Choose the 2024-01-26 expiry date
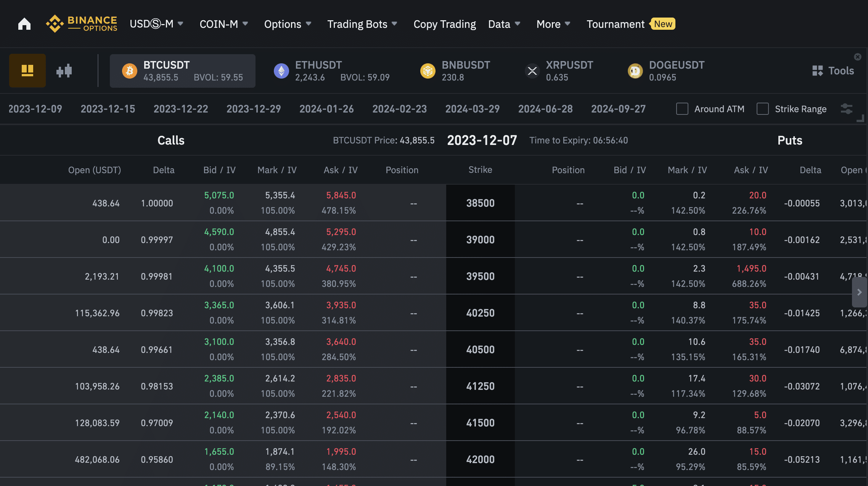This screenshot has width=868, height=486. [326, 109]
